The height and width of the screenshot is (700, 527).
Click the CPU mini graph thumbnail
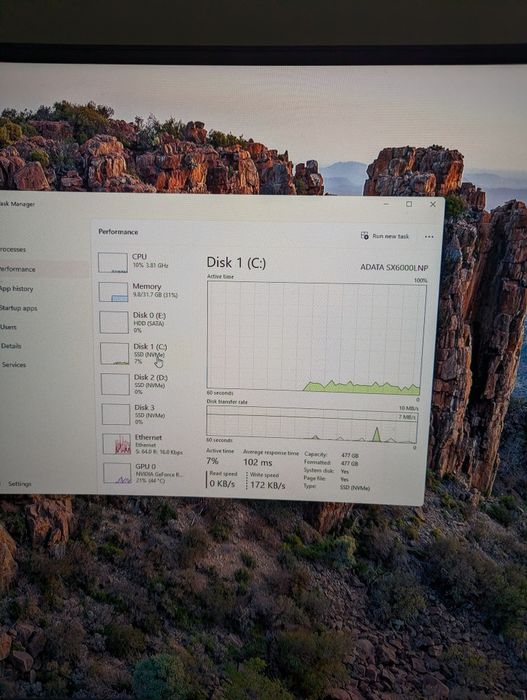(113, 262)
